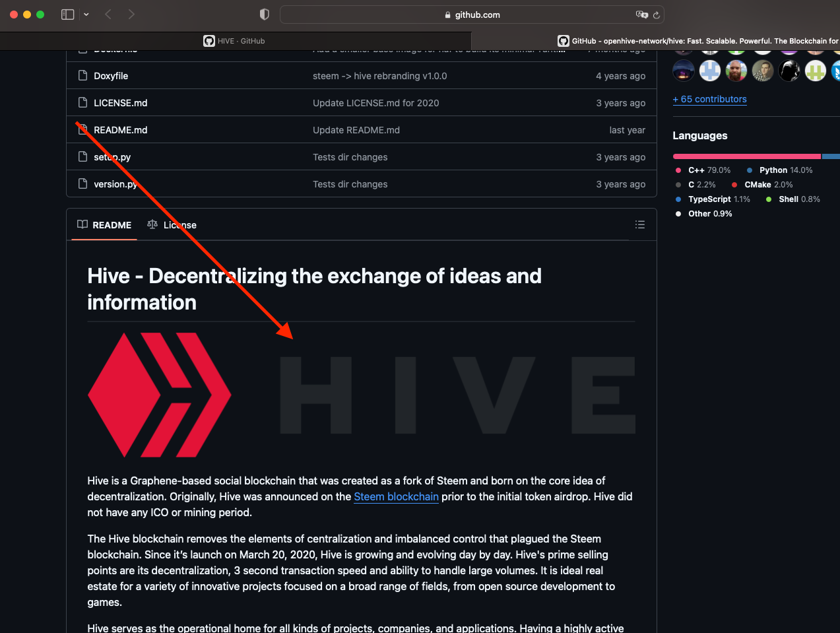
Task: Open the setup.py row's 'Tests dir changes' commit
Action: pyautogui.click(x=350, y=157)
